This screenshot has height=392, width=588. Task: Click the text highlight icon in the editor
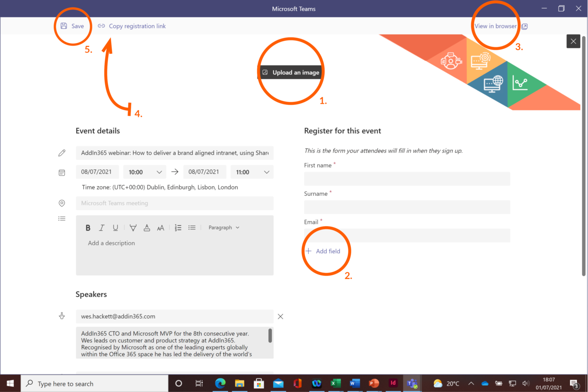133,227
